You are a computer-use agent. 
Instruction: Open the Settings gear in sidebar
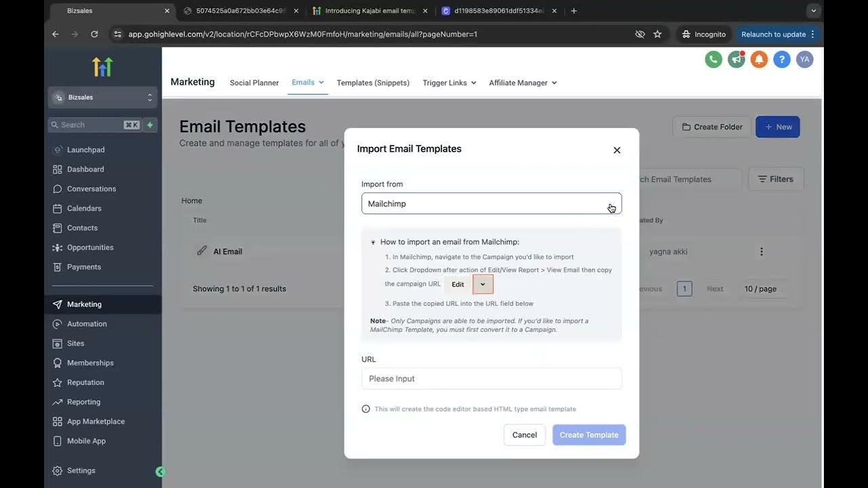[x=81, y=471]
